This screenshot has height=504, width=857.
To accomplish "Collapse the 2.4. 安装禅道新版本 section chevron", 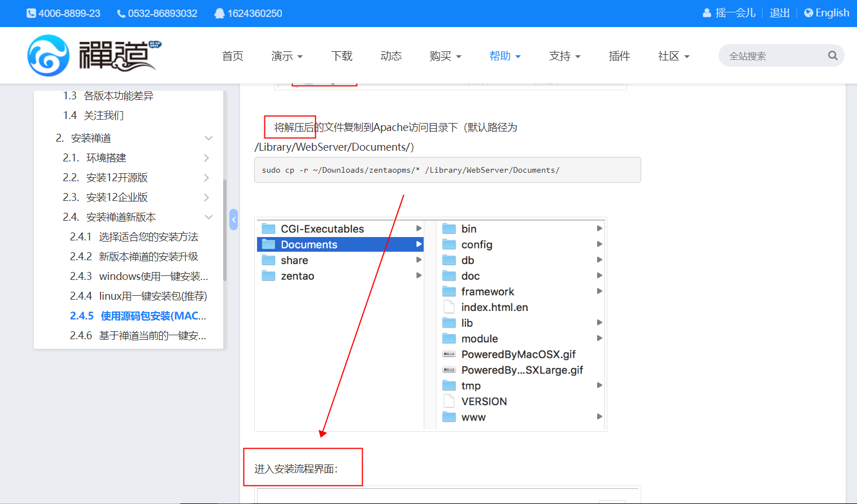I will (x=208, y=217).
